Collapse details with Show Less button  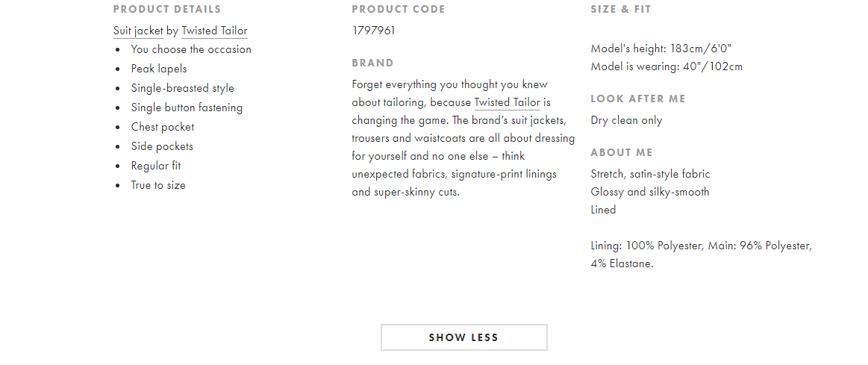click(464, 337)
